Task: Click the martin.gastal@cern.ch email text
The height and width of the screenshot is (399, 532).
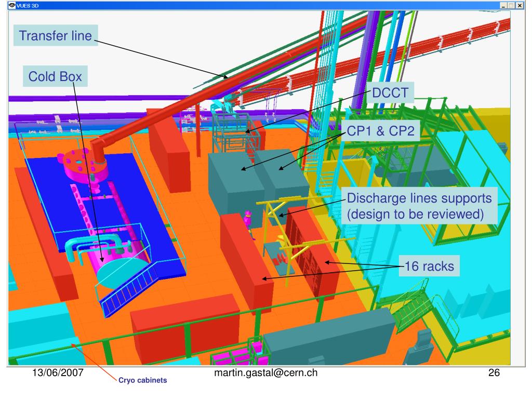Action: pos(265,373)
